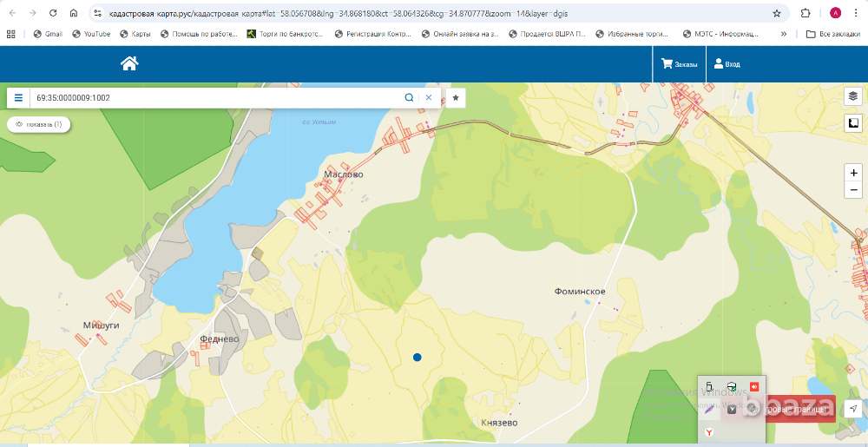Open the Карты bookmark
Image resolution: width=868 pixels, height=447 pixels.
coord(135,34)
